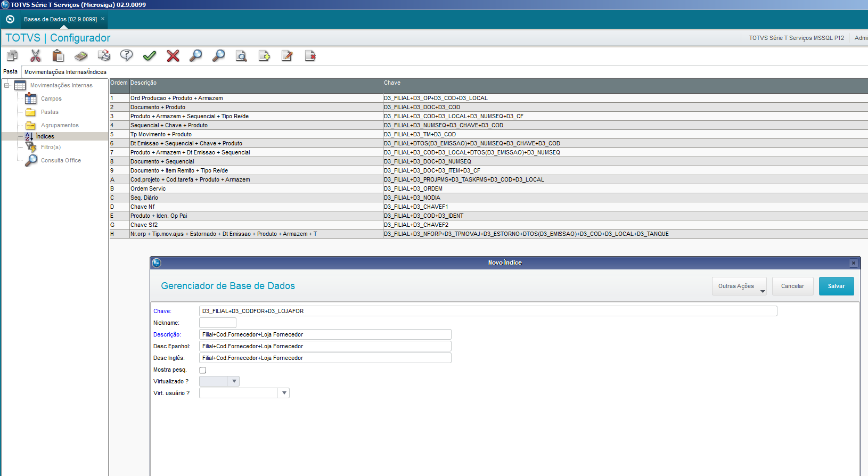The height and width of the screenshot is (476, 868).
Task: Click the Chave input field
Action: [488, 311]
